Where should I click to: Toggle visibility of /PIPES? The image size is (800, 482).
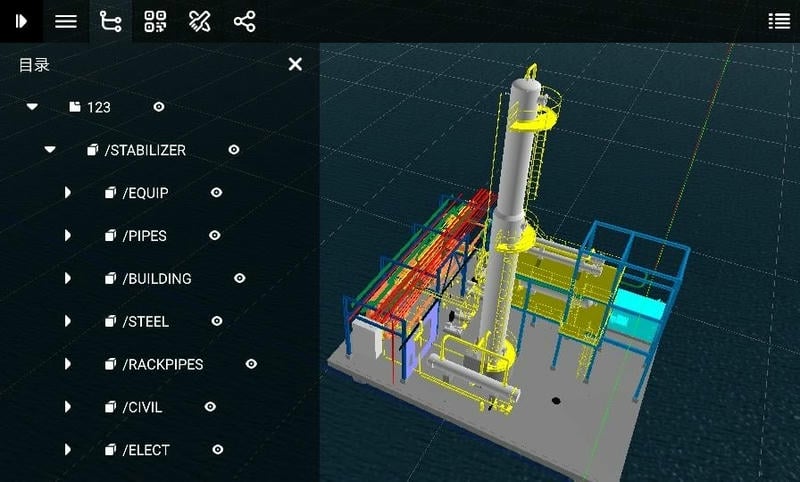click(214, 236)
